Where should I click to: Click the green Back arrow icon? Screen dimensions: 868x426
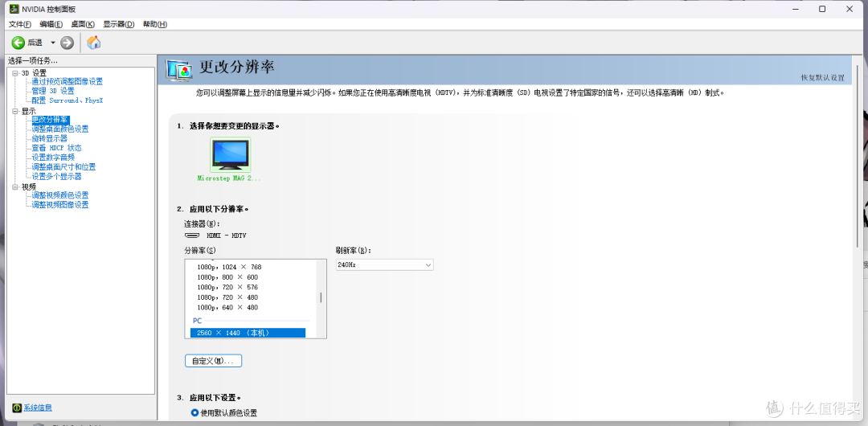[x=18, y=43]
